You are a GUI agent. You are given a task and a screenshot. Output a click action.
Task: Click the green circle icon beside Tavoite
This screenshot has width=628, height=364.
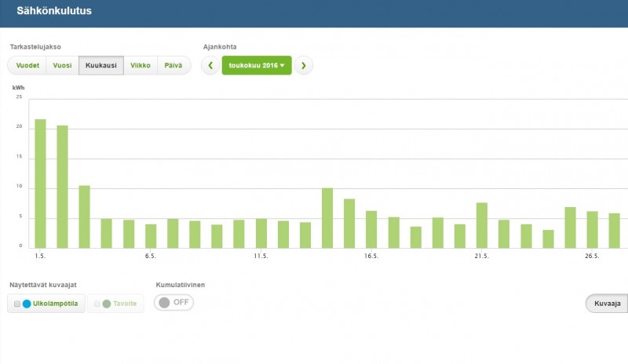point(107,304)
